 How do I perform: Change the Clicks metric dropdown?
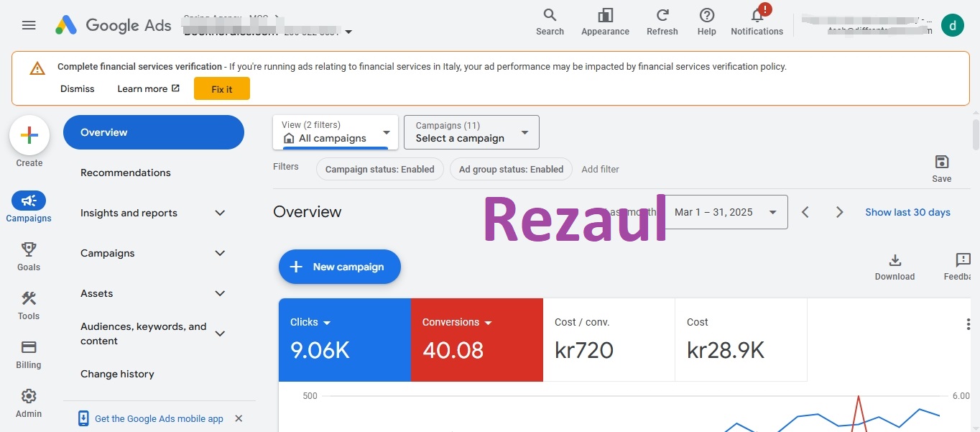(310, 322)
